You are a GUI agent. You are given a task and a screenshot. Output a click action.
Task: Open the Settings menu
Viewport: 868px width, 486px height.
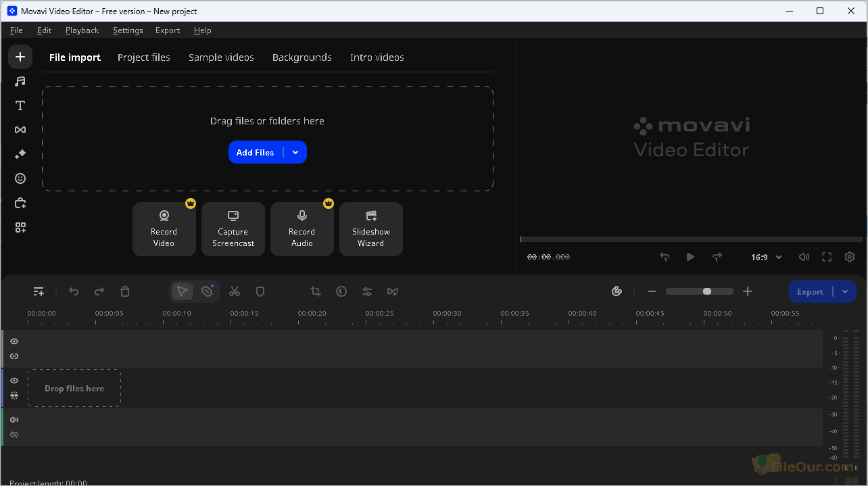(128, 30)
